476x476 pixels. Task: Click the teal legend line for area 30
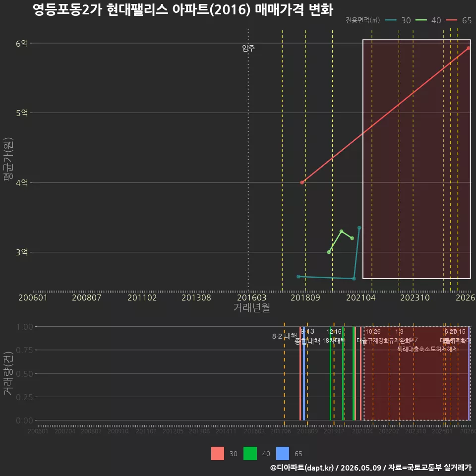point(391,20)
